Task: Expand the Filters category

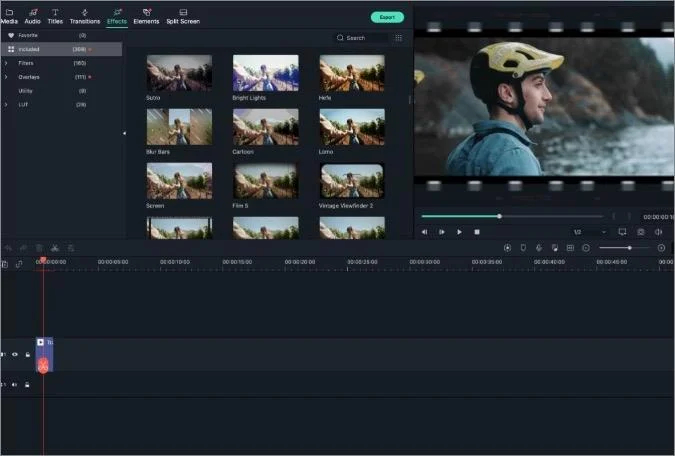Action: pos(6,63)
